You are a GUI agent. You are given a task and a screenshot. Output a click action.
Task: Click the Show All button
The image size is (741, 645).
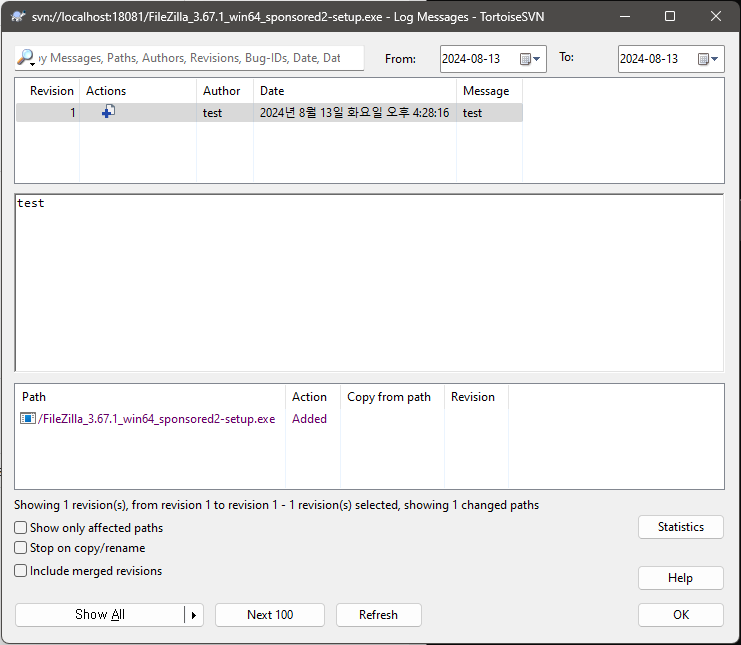tap(100, 615)
